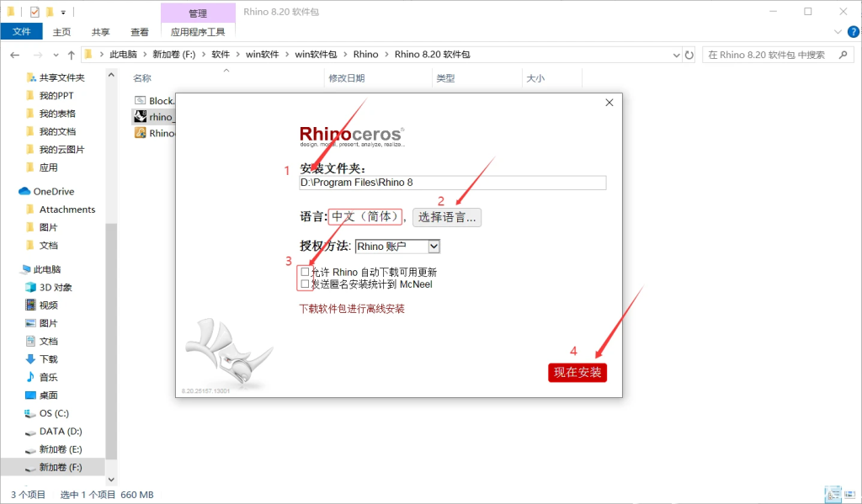Open the offline installation package download link
Screen dimensions: 862x504
(351, 306)
